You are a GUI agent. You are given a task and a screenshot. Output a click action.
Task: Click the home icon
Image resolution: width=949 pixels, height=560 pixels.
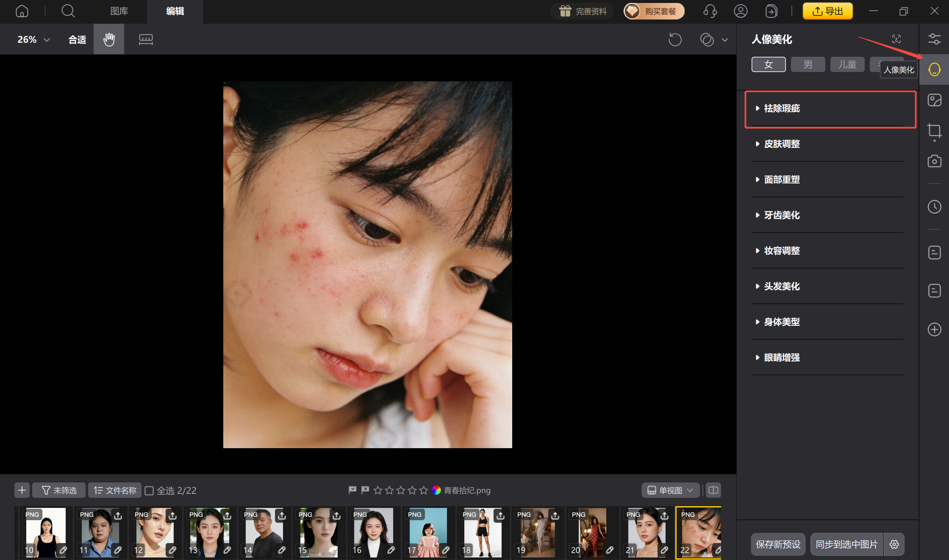coord(22,11)
